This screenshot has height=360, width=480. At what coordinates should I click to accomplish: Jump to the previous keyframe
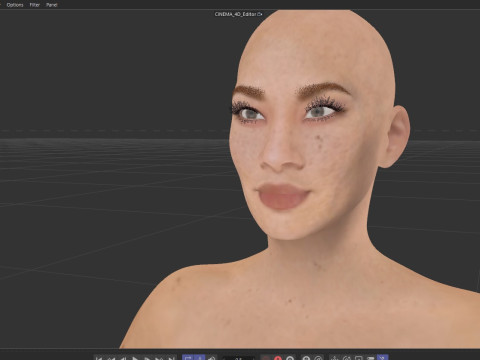click(x=111, y=358)
